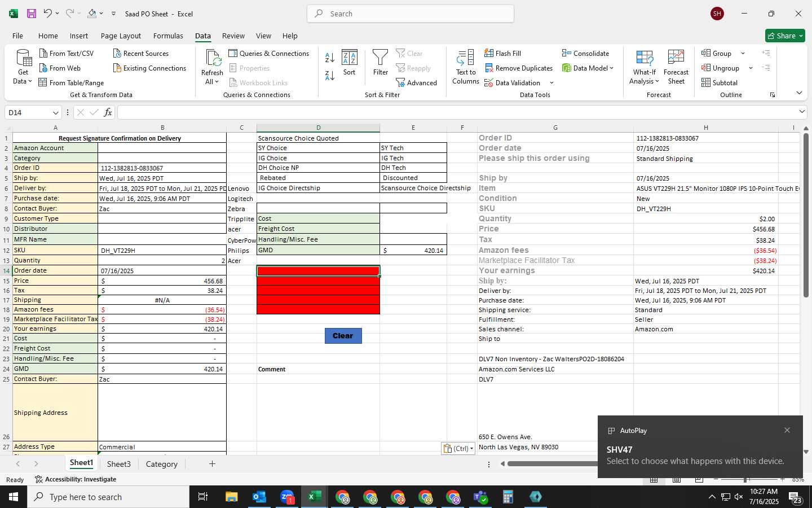Open Excel from Windows taskbar

[315, 497]
